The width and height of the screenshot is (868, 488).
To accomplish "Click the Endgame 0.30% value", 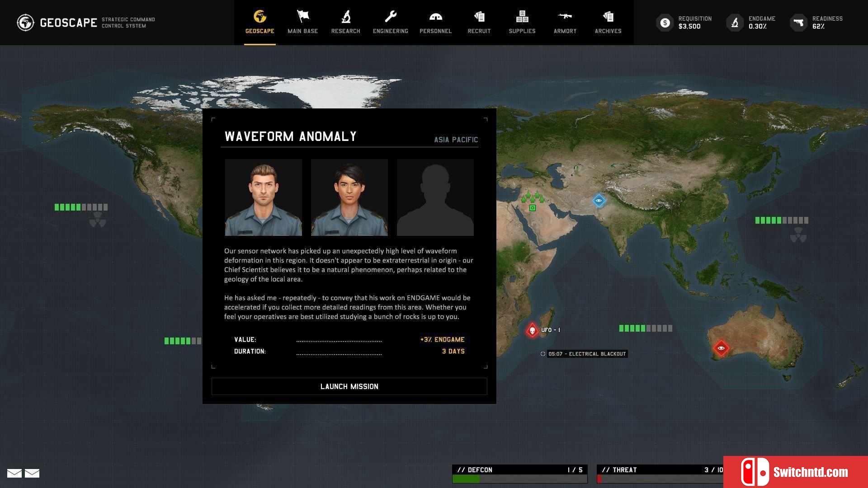I will coord(758,26).
